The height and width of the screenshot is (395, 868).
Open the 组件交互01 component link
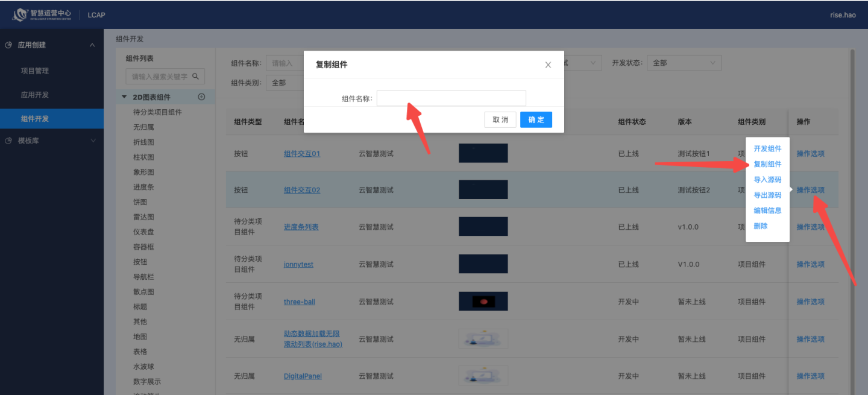(302, 154)
